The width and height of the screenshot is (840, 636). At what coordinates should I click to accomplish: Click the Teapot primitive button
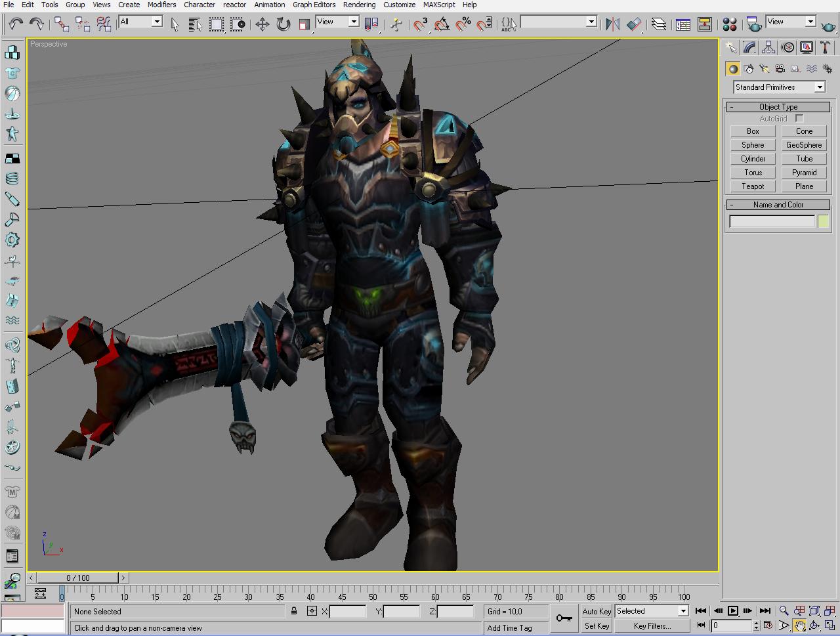coord(753,186)
